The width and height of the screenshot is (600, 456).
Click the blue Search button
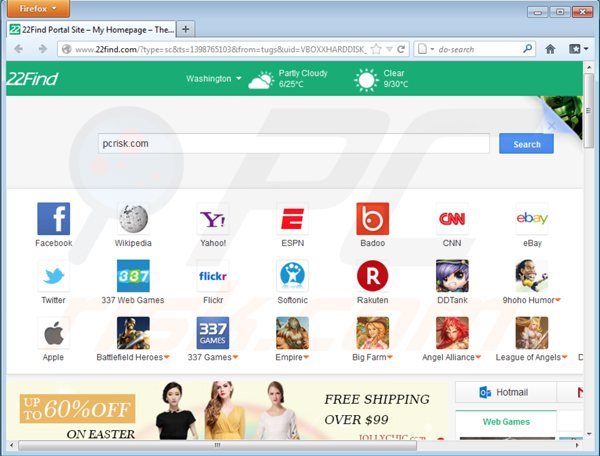[x=526, y=144]
